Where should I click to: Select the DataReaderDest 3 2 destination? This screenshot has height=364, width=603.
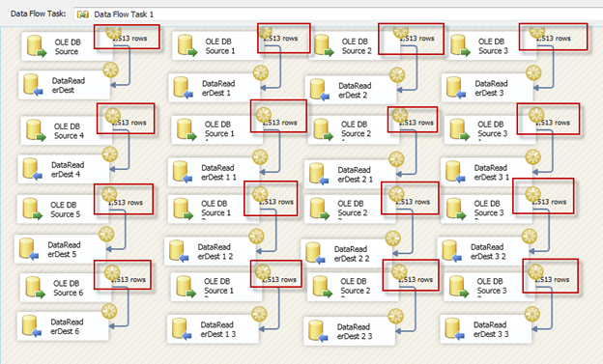point(483,251)
